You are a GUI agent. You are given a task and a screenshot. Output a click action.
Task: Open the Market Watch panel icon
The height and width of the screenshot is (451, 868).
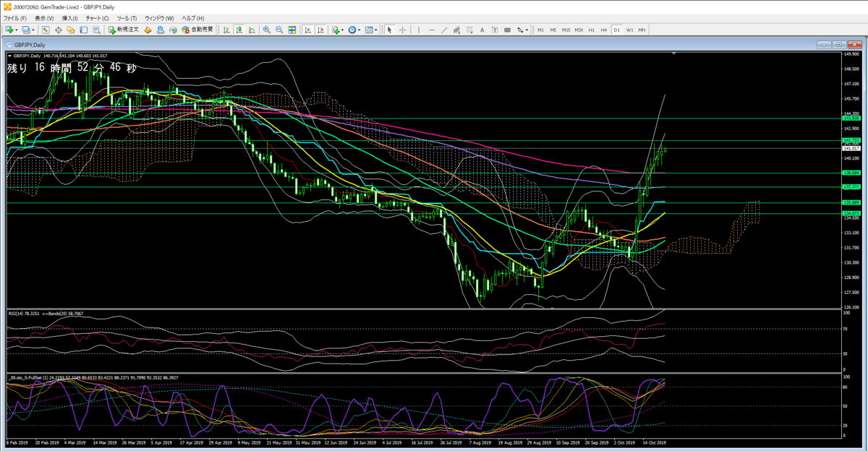46,30
